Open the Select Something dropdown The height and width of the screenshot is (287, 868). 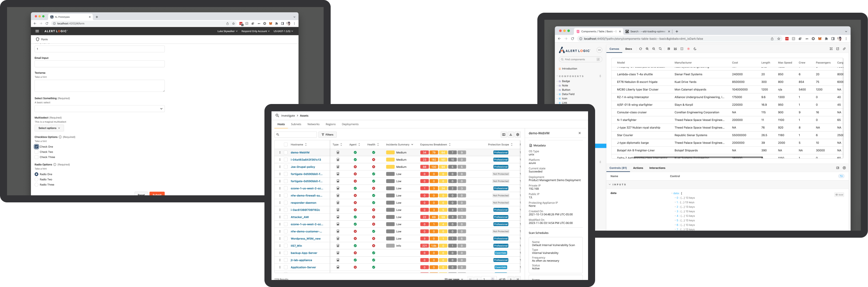99,109
